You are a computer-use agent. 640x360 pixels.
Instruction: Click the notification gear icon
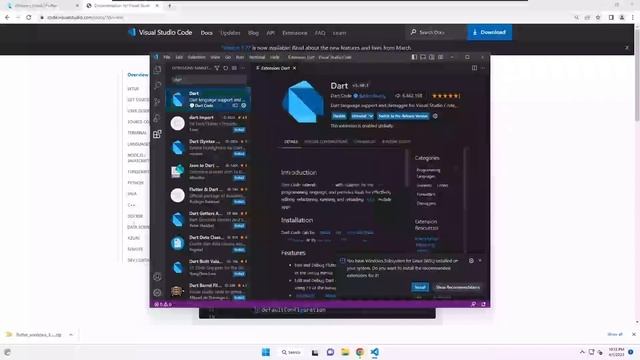tap(471, 260)
